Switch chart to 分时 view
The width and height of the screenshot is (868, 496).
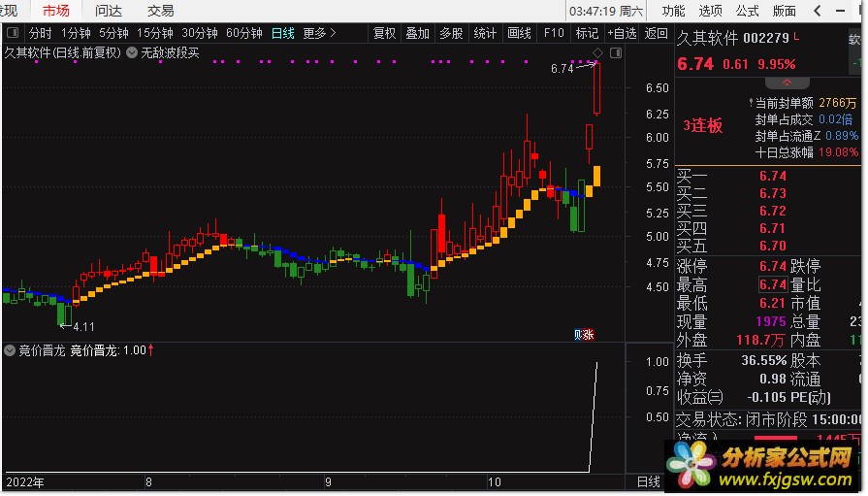point(41,33)
